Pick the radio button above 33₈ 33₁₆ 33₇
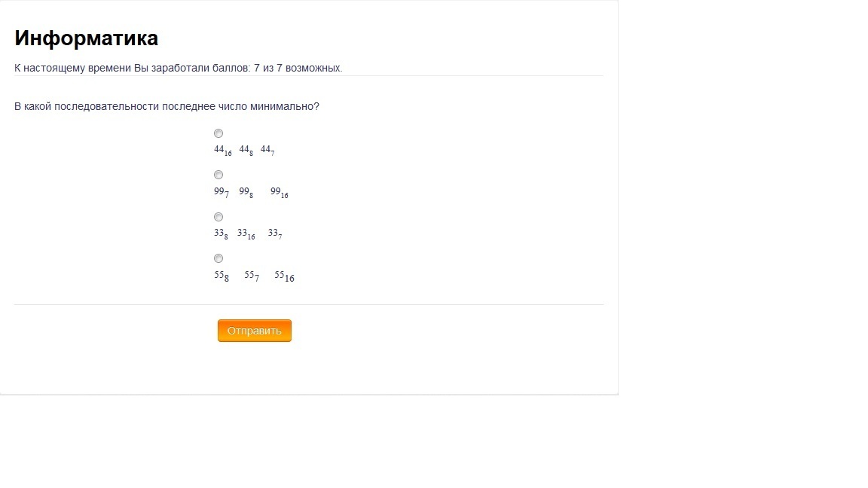Image resolution: width=868 pixels, height=488 pixels. point(219,217)
